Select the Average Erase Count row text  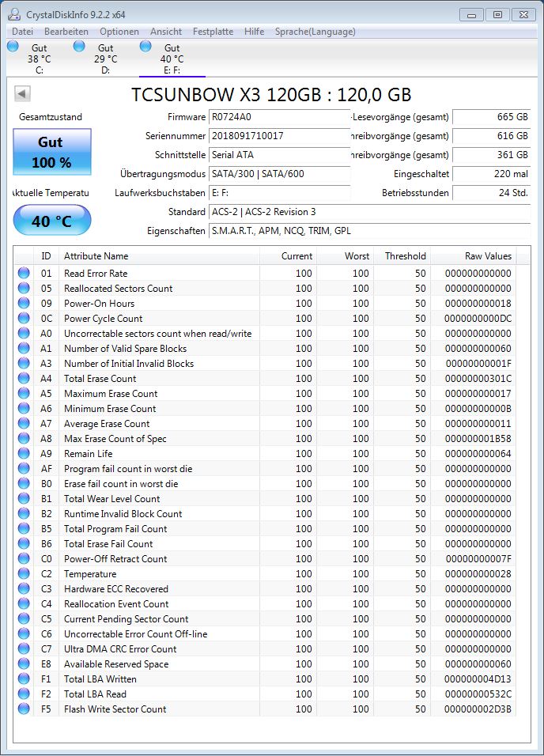point(107,423)
